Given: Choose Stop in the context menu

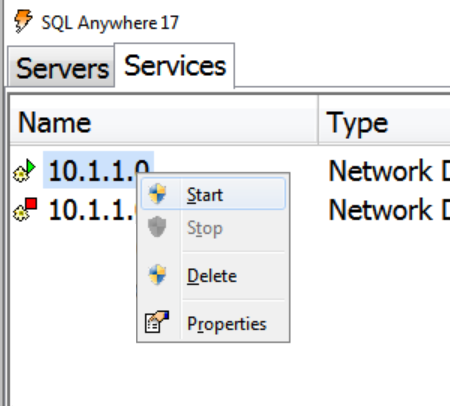Looking at the screenshot, I should click(x=213, y=228).
